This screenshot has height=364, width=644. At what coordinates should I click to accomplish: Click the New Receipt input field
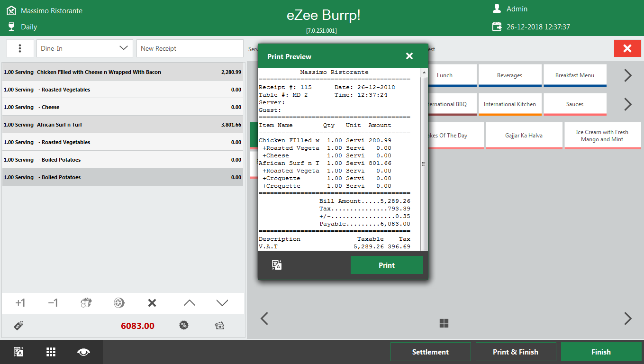pyautogui.click(x=190, y=48)
